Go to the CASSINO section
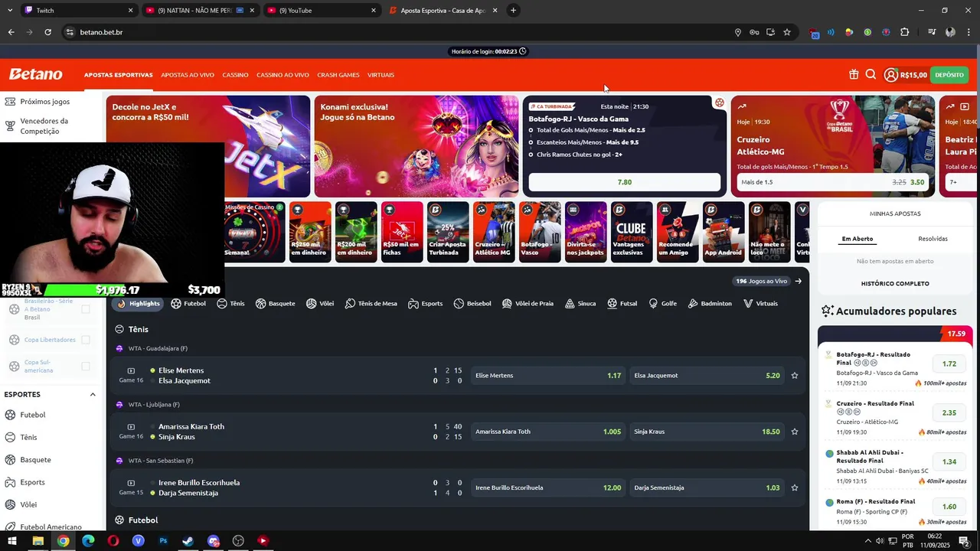This screenshot has height=551, width=980. coord(235,75)
